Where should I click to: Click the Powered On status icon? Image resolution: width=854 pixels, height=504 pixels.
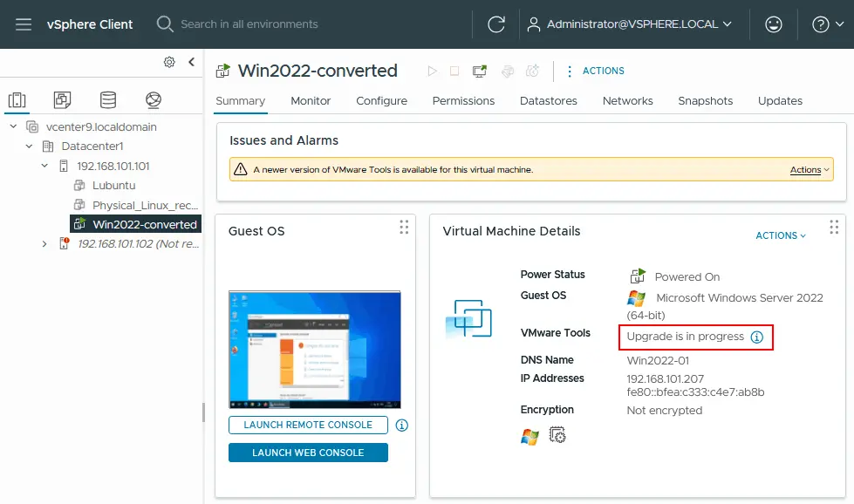pos(638,276)
